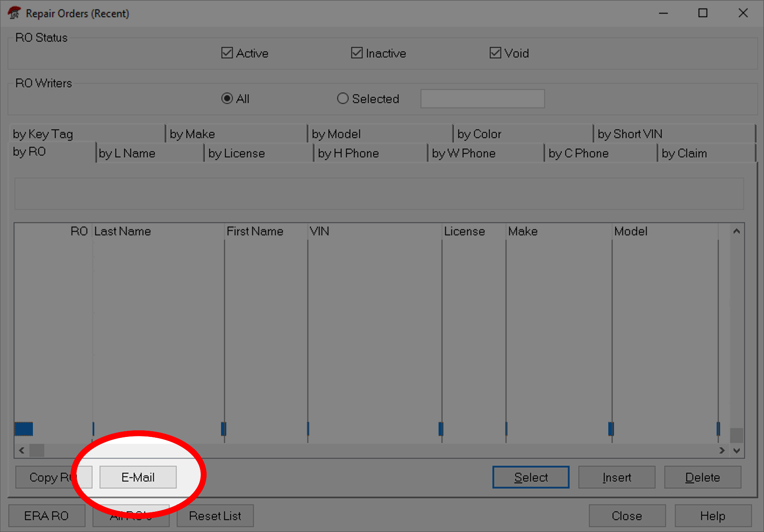
Task: Click the VIN column header
Action: (x=319, y=231)
